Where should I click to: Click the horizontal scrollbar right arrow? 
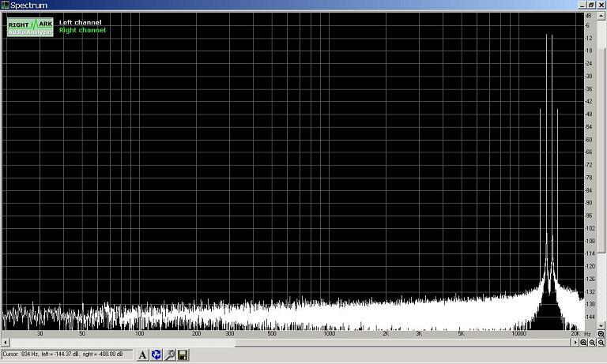[575, 343]
